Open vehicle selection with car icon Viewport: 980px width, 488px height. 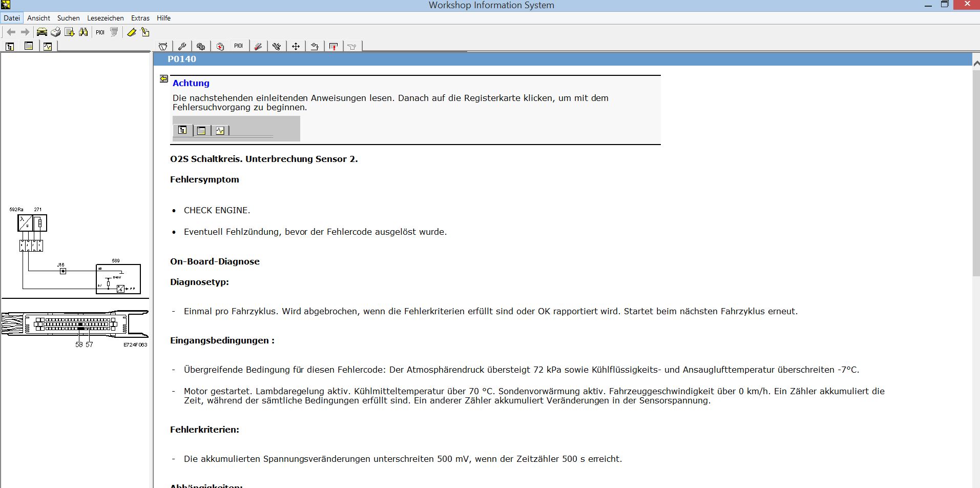(x=42, y=32)
